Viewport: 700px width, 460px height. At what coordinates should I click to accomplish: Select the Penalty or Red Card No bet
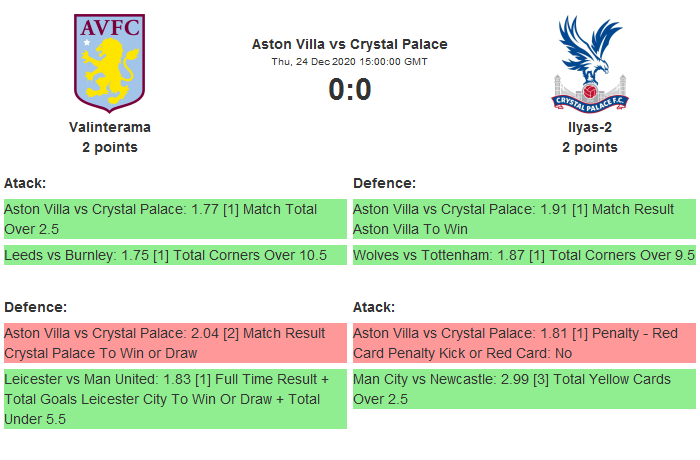pos(523,343)
